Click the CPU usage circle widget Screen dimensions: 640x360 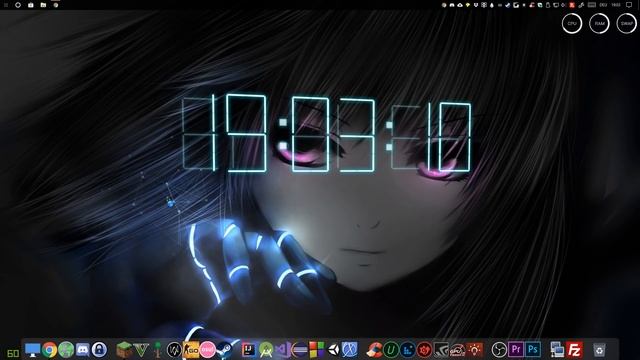pyautogui.click(x=572, y=23)
